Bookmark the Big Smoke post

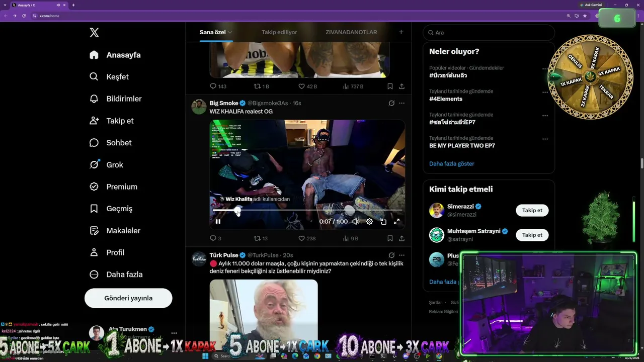click(390, 238)
